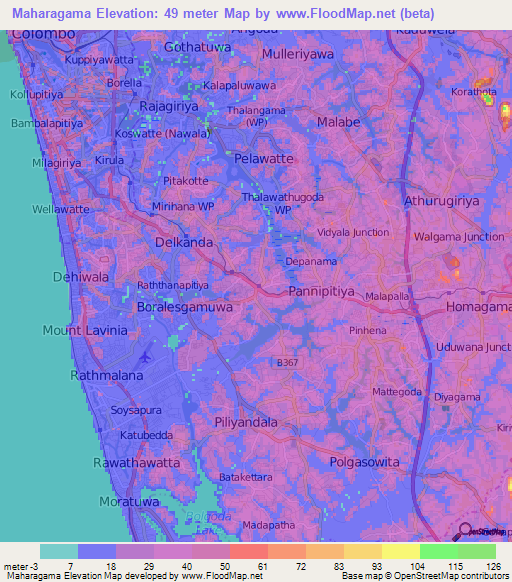Screen dimensions: 512x582
Task: Click the Bambalapitiya place label
Action: click(x=47, y=123)
